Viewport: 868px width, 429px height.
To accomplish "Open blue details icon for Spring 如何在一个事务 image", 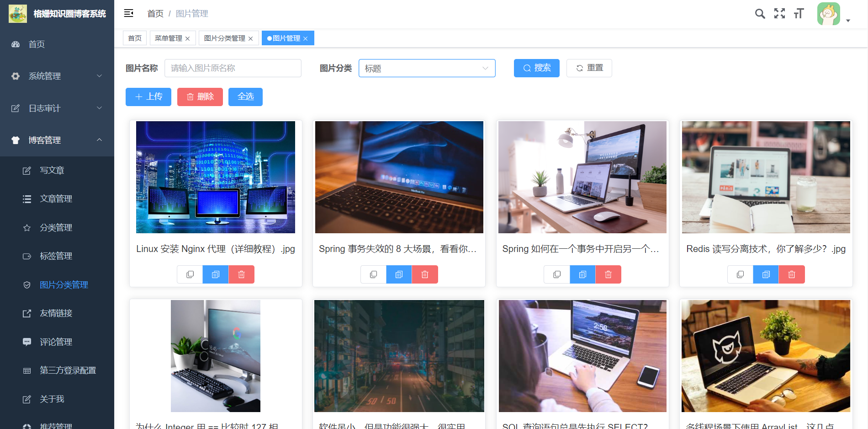I will [x=582, y=274].
